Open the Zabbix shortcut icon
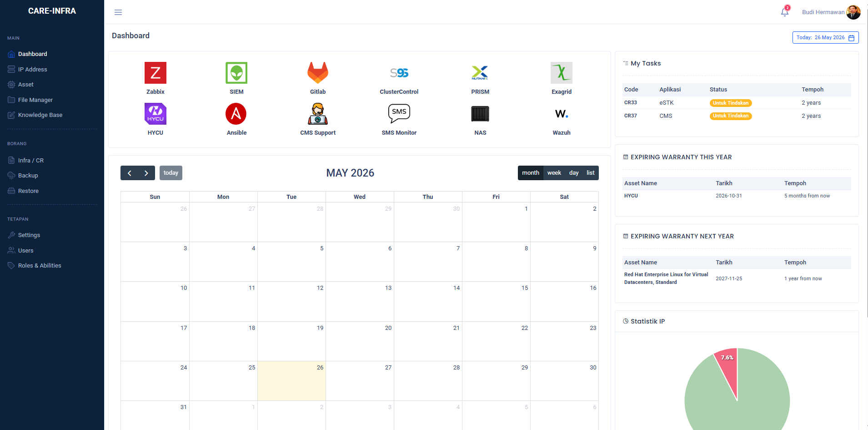The width and height of the screenshot is (868, 430). 156,73
